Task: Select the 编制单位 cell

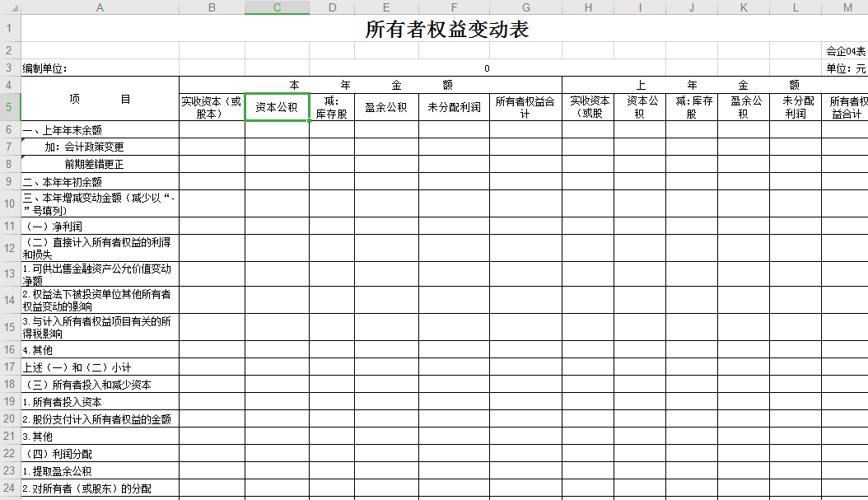Action: click(100, 68)
